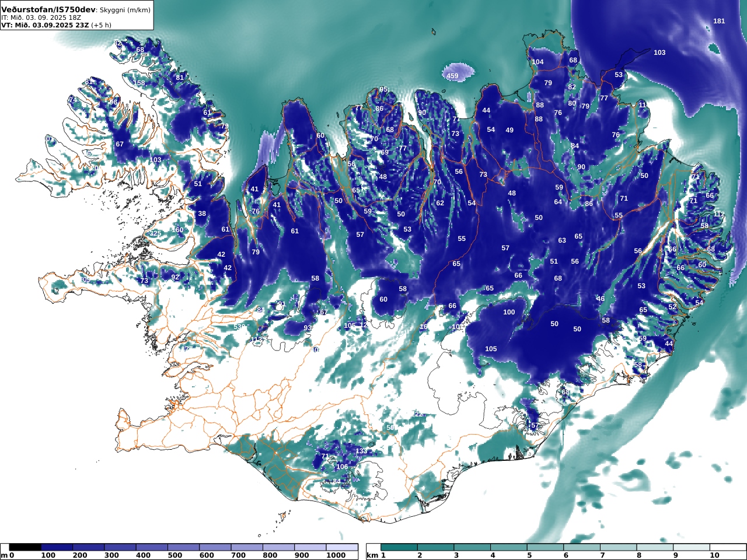The width and height of the screenshot is (747, 560).
Task: Click the 63 visibility value
Action: point(562,240)
